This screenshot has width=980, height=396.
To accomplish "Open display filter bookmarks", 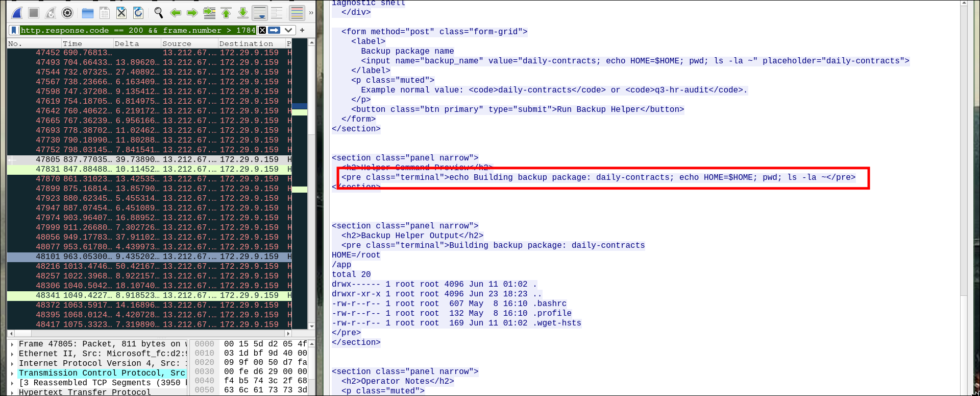I will (x=14, y=30).
